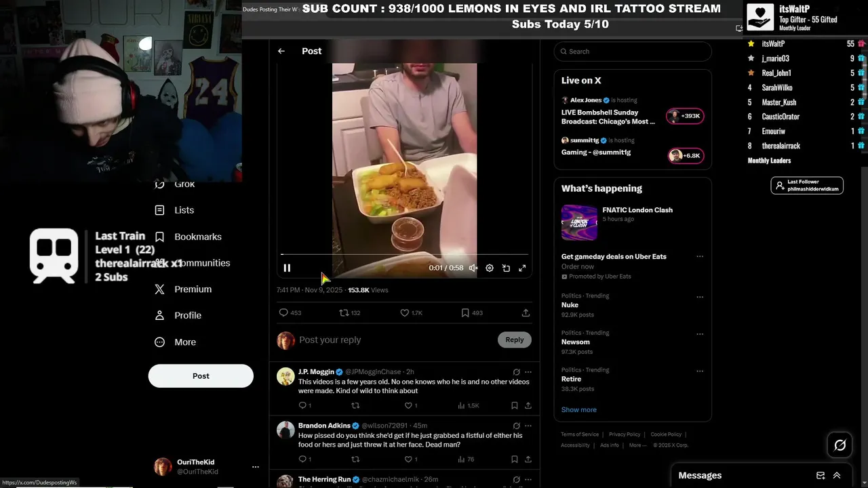Bookmark the post with 493 saves
Viewport: 868px width, 488px height.
(465, 313)
